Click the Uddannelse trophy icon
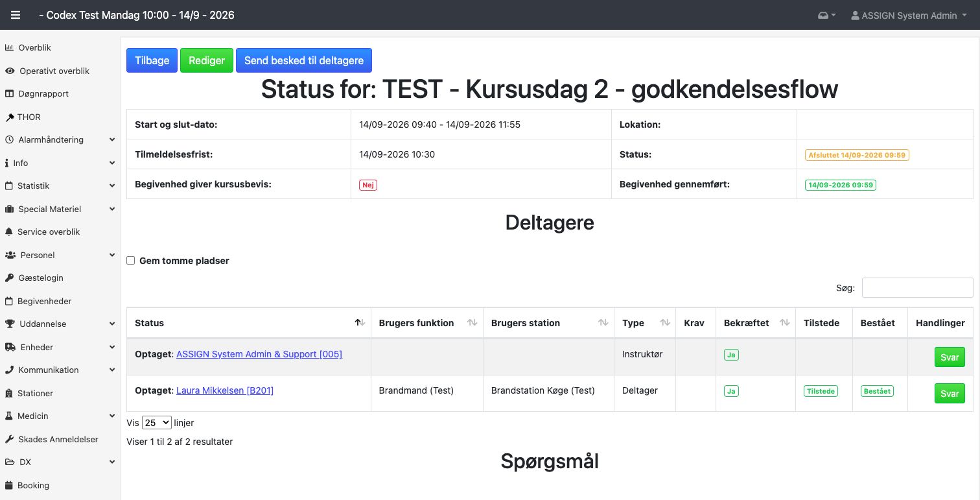The image size is (980, 500). [x=10, y=324]
